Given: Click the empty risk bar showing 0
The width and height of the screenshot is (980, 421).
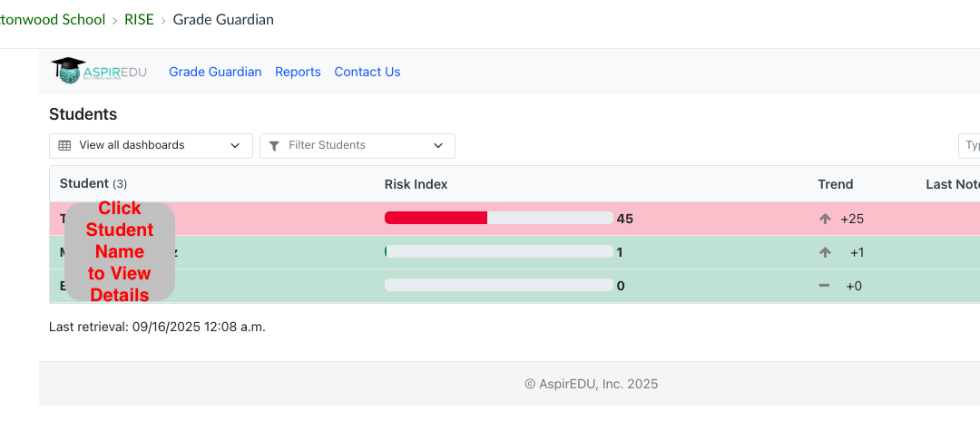Looking at the screenshot, I should (498, 285).
